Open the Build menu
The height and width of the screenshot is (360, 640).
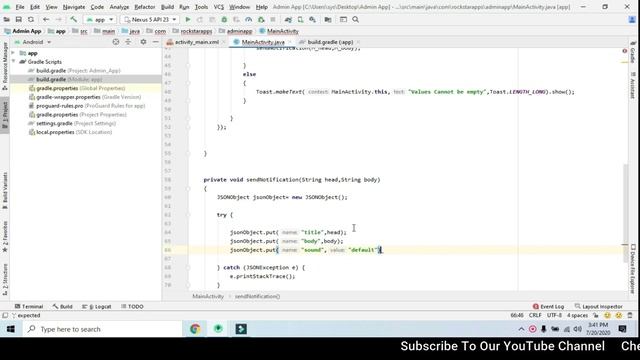167,7
